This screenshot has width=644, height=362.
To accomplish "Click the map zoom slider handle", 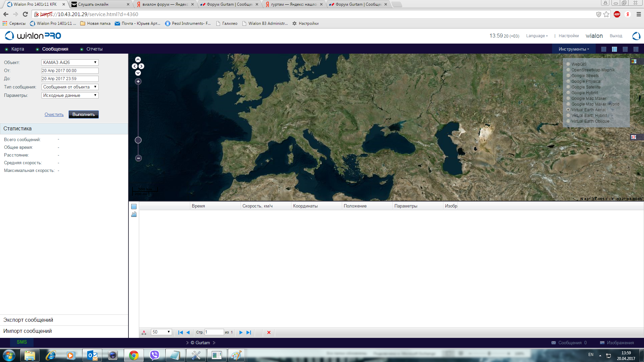I will click(x=138, y=140).
